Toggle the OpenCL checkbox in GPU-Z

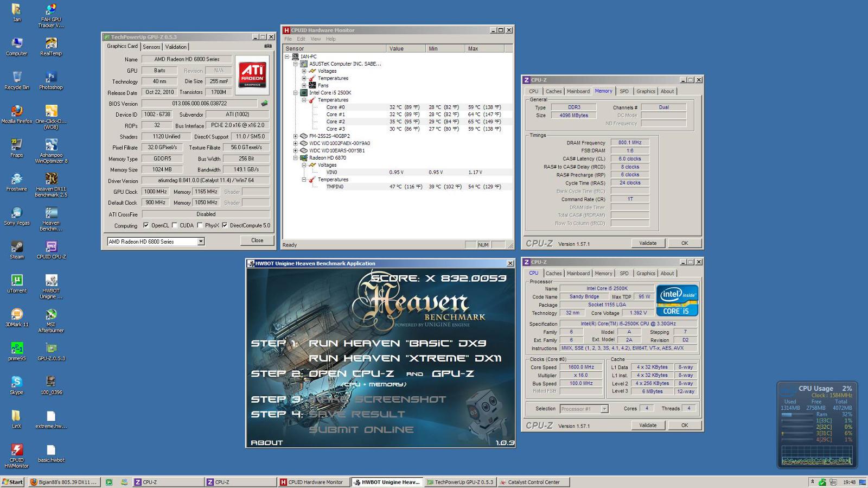point(146,225)
